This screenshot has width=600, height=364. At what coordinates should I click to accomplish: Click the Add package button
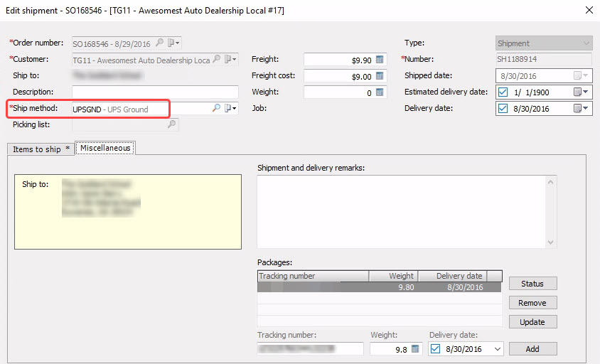point(532,349)
